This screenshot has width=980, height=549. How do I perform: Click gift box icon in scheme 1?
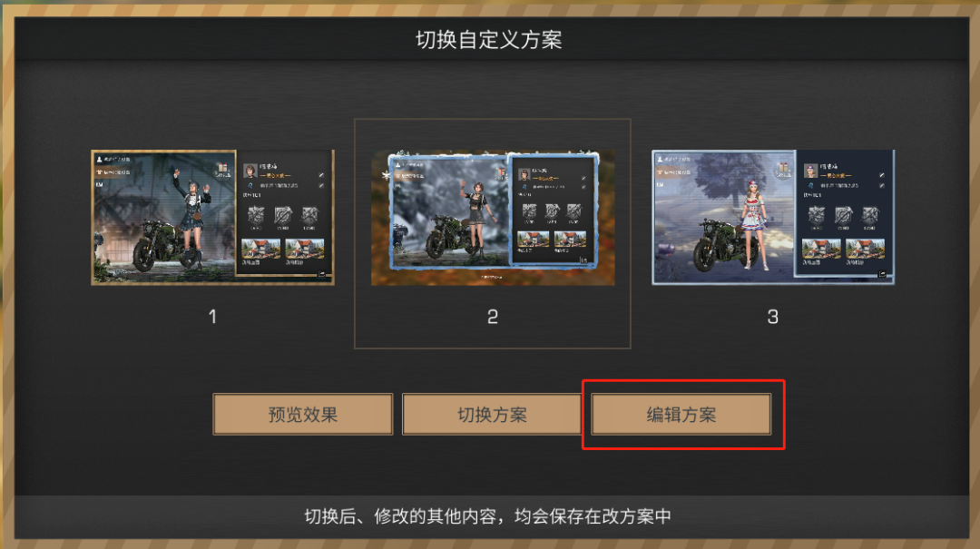(222, 169)
